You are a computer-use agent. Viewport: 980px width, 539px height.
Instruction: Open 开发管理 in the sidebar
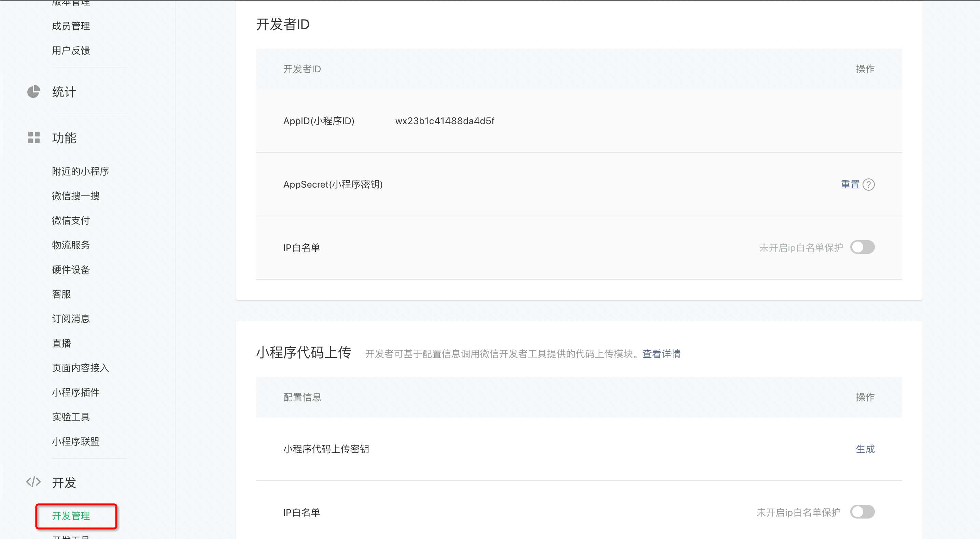click(x=71, y=516)
